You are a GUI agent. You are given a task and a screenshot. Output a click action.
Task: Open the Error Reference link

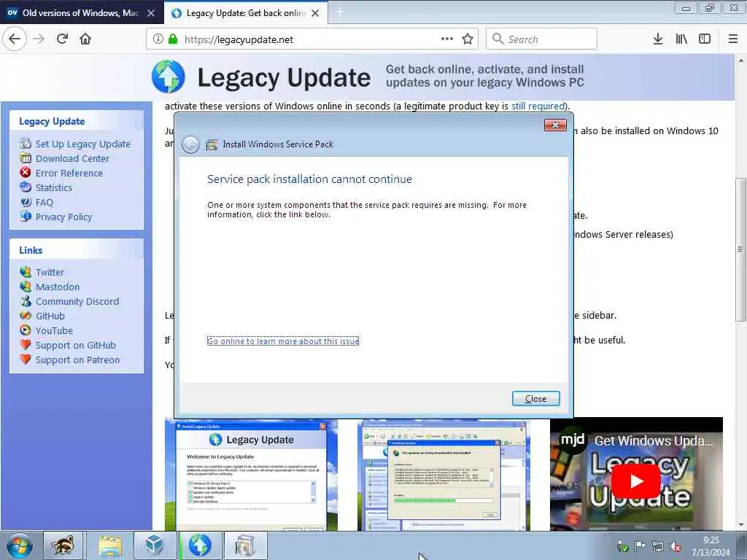[x=69, y=173]
